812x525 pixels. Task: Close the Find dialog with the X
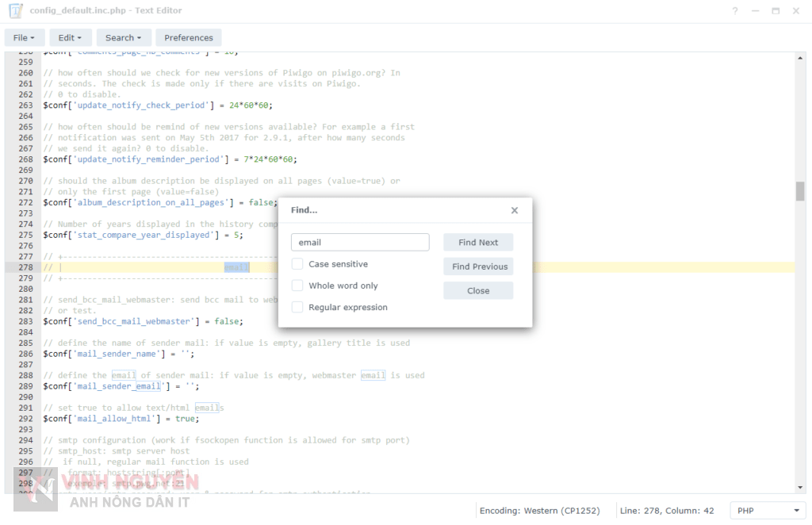point(515,210)
